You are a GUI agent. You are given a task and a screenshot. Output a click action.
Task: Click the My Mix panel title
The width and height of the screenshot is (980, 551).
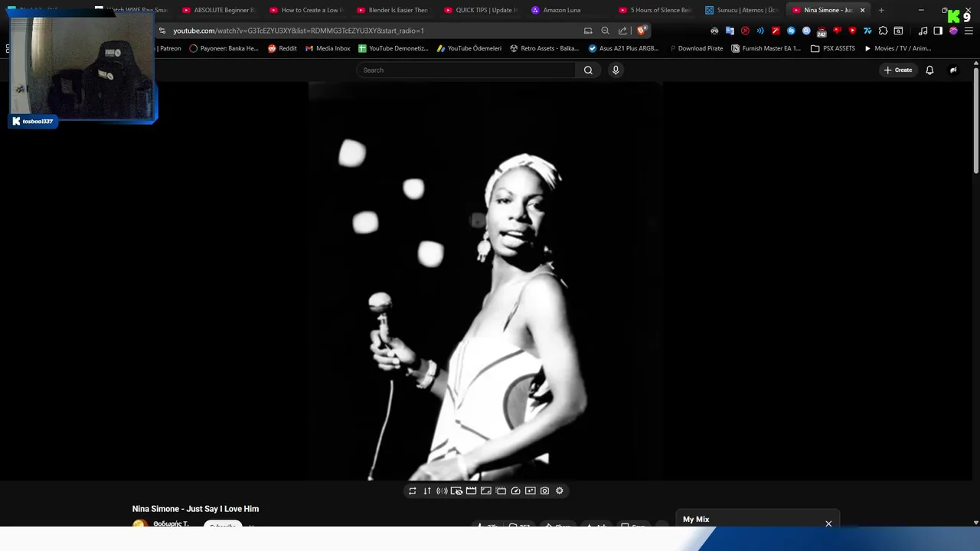click(x=696, y=520)
